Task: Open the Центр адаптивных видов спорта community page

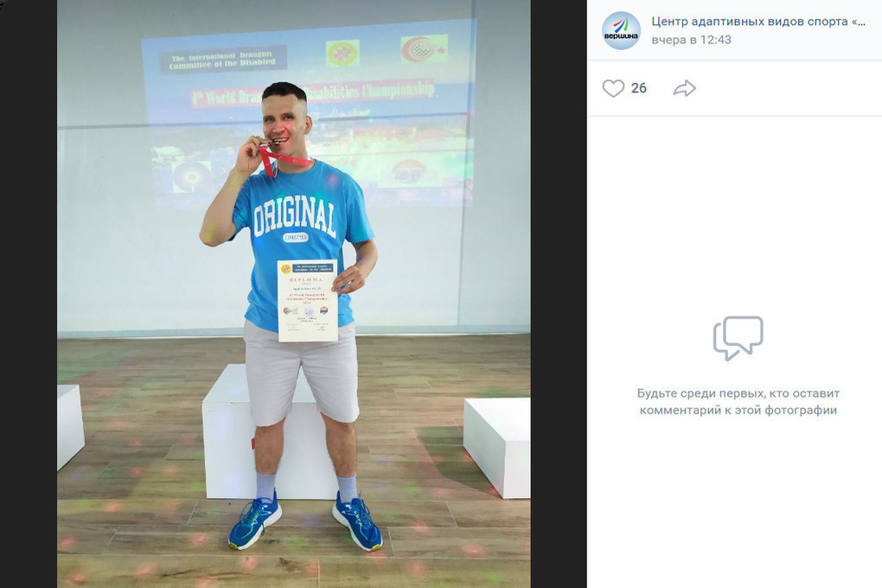Action: click(x=758, y=22)
